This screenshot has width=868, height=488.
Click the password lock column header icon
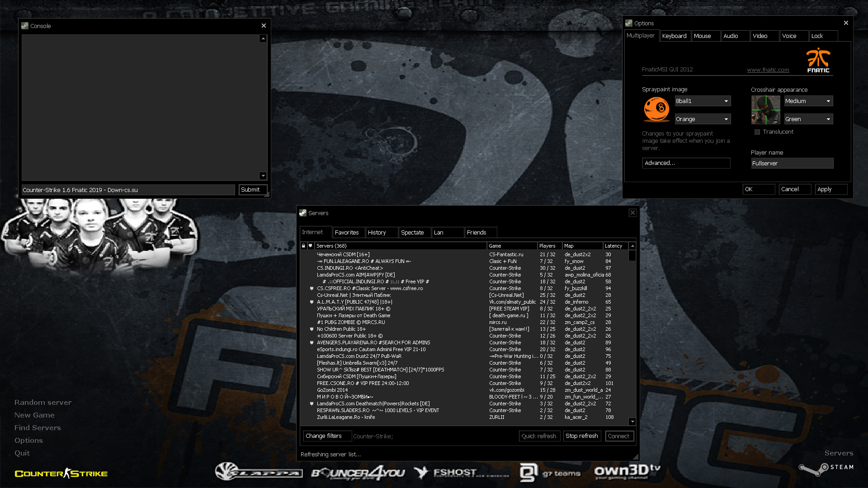pyautogui.click(x=303, y=246)
